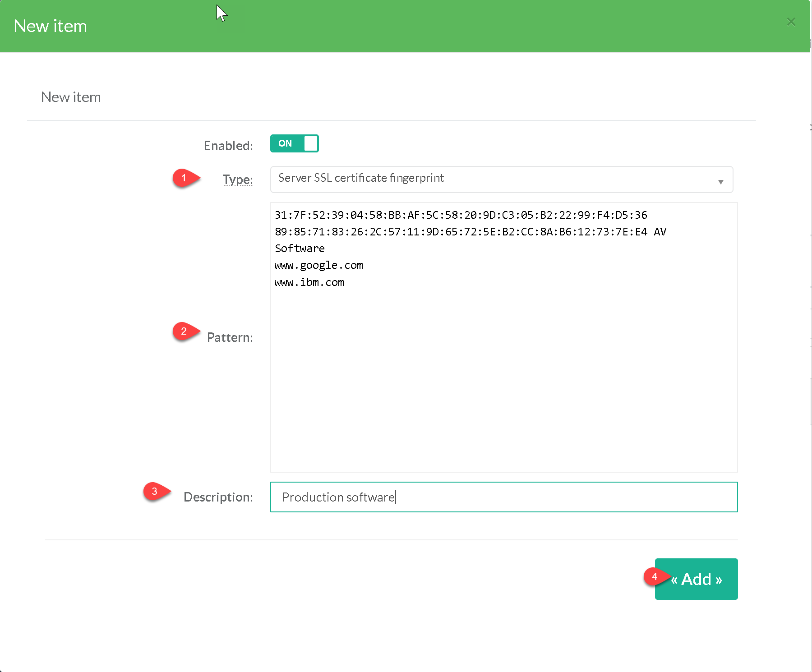Place cursor in www.google.com line
This screenshot has width=812, height=672.
tap(318, 265)
